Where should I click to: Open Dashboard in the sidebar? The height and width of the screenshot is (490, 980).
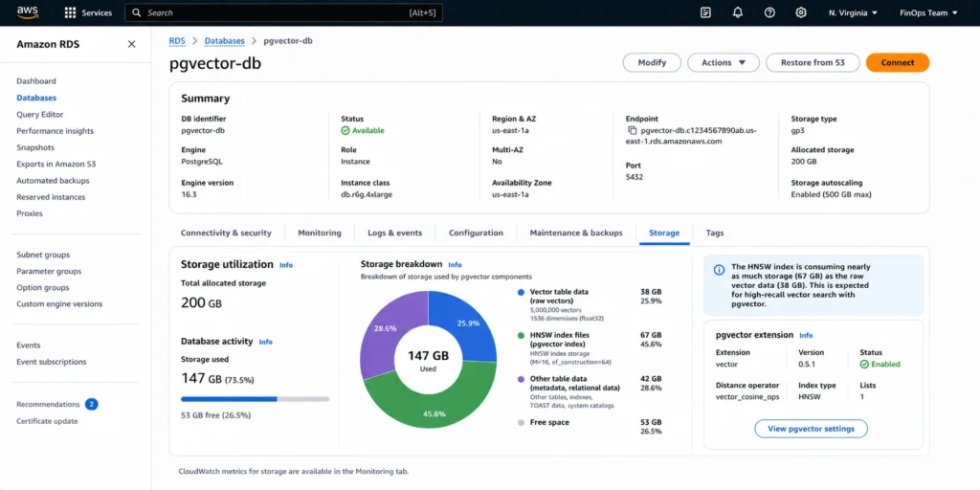tap(36, 81)
